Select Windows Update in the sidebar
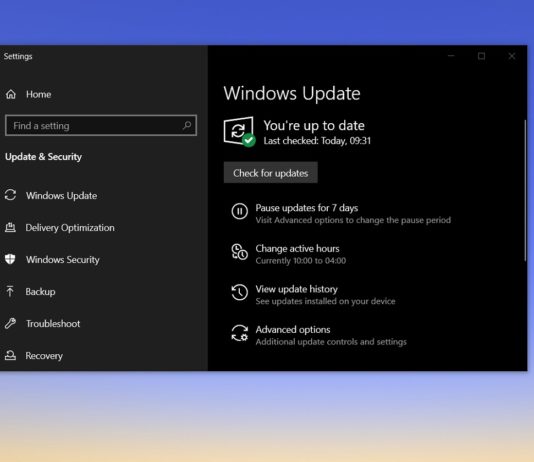The height and width of the screenshot is (462, 534). 62,196
